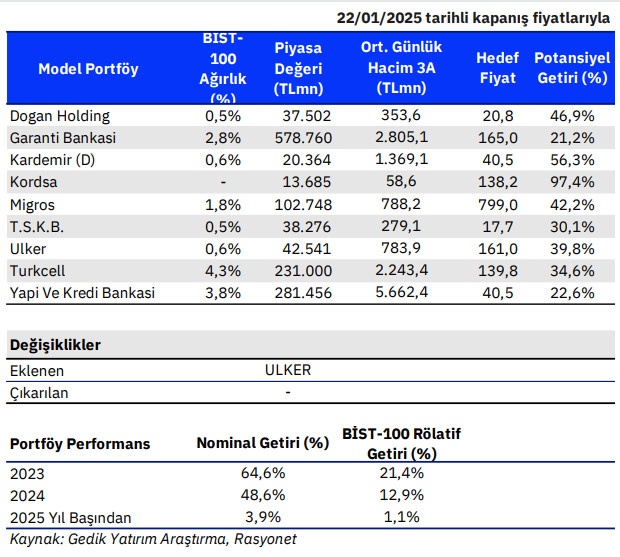Select the Migros target price 799,0
The image size is (620, 557).
point(498,204)
